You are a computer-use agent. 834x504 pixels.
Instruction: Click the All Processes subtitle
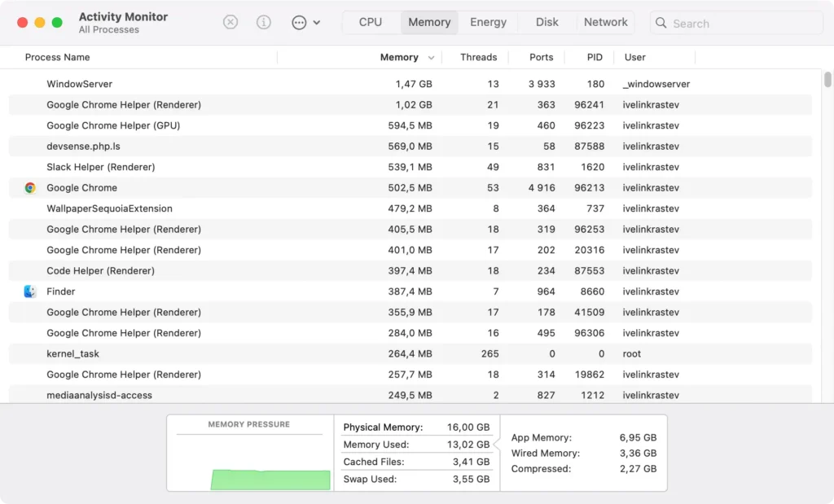[109, 30]
